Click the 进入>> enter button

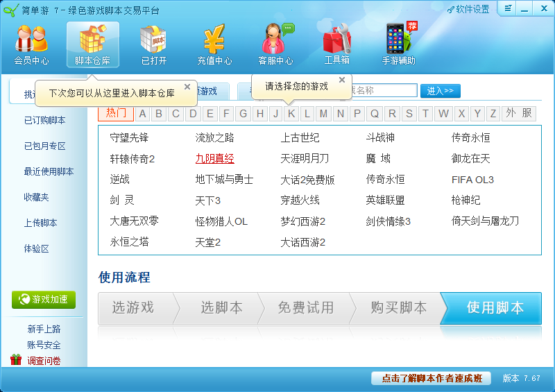[x=441, y=91]
